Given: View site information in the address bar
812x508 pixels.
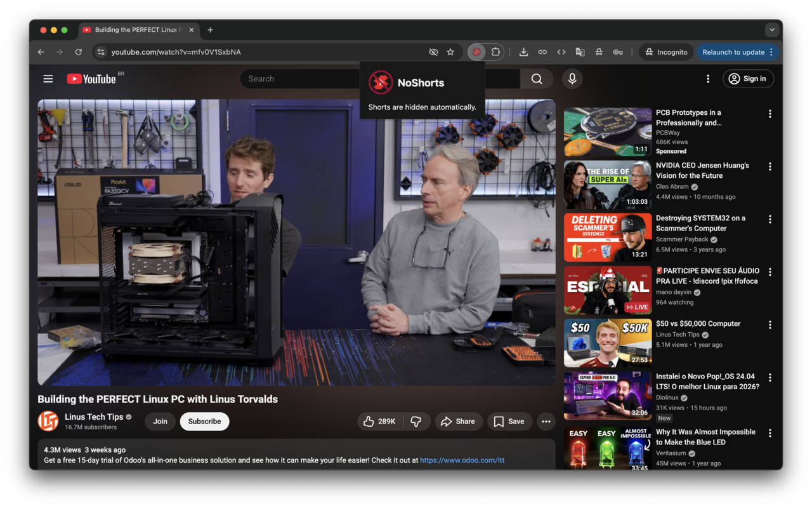Looking at the screenshot, I should coord(101,52).
